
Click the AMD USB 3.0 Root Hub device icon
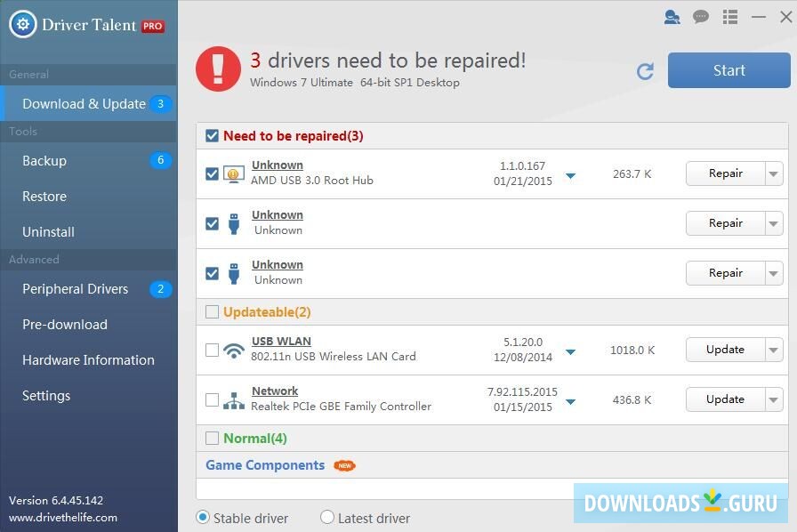pyautogui.click(x=233, y=173)
